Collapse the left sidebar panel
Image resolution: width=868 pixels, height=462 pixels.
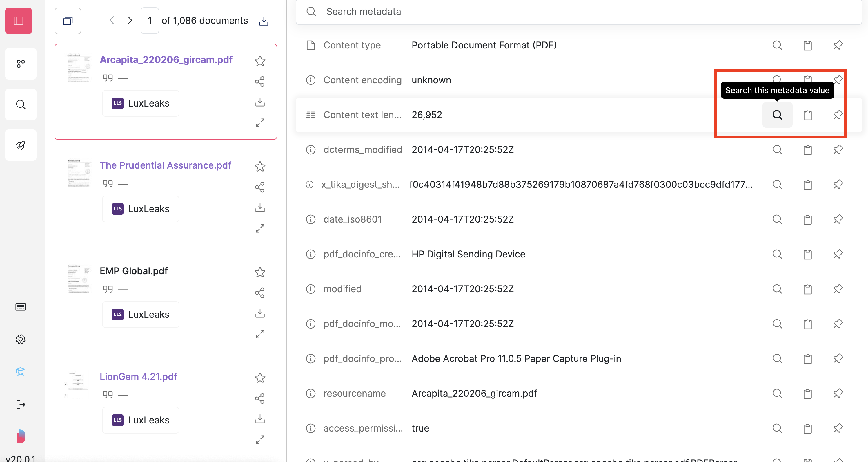tap(19, 21)
